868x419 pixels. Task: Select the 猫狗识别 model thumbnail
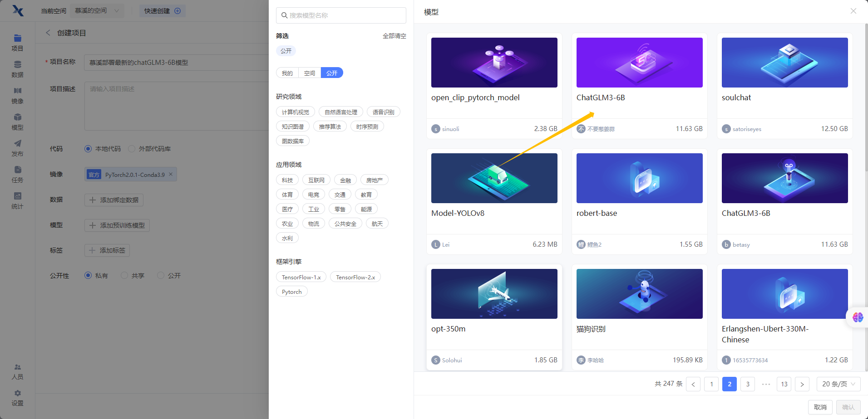click(x=640, y=294)
